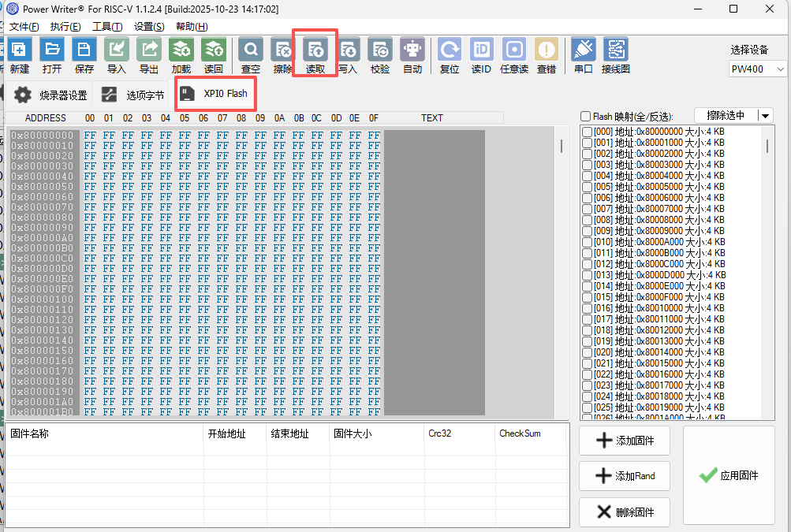Expand the 擦除选中 dropdown arrow
Viewport: 791px width, 532px height.
(x=765, y=116)
